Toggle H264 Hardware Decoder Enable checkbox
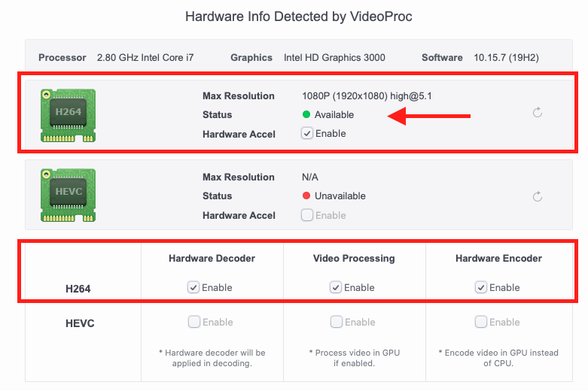The width and height of the screenshot is (588, 391). pyautogui.click(x=193, y=287)
